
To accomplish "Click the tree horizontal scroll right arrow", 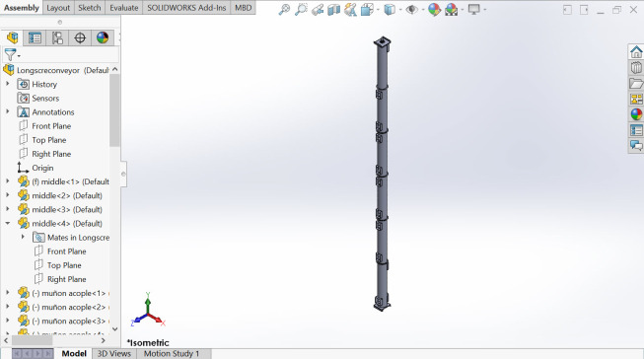I will pyautogui.click(x=104, y=340).
